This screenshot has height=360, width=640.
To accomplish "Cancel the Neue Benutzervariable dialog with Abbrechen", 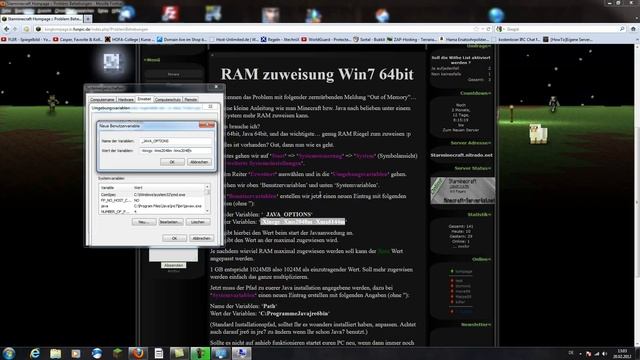I will point(199,162).
